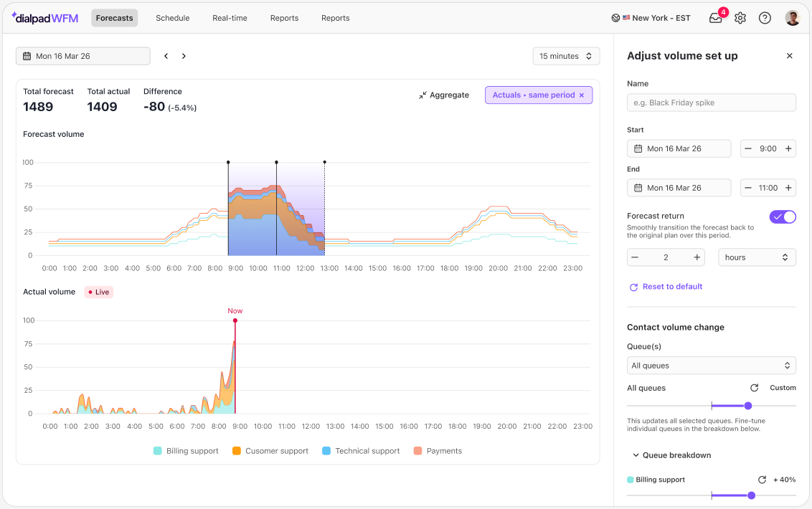812x509 pixels.
Task: Increase the End time from 11:00
Action: pos(788,188)
